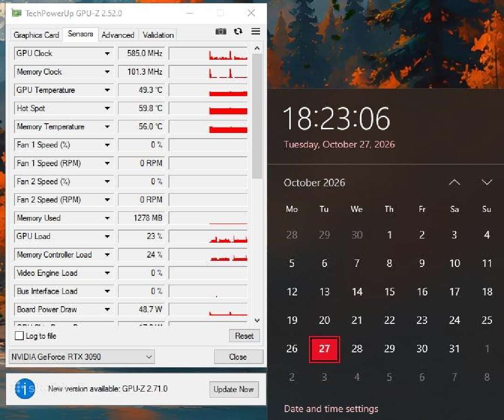Viewport: 504px width, 420px height.
Task: Open the GPU Temperature sensor dropdown
Action: pyautogui.click(x=107, y=90)
